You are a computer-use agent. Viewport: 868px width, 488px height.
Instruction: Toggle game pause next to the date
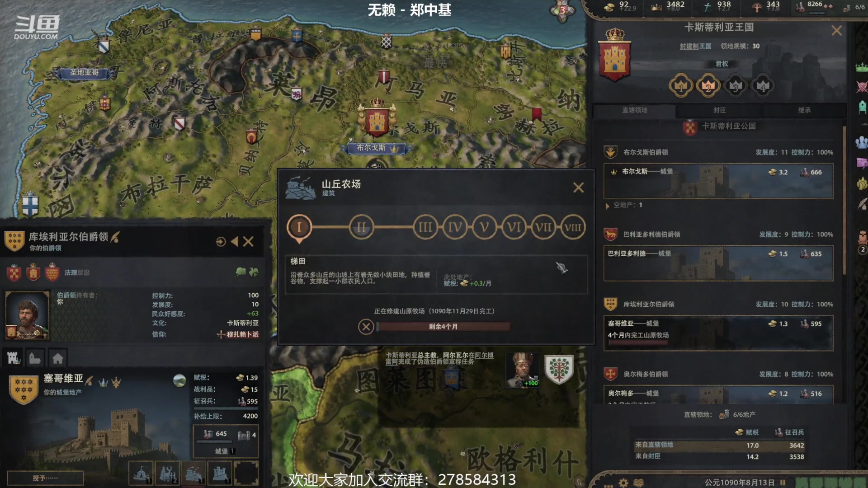[x=783, y=483]
